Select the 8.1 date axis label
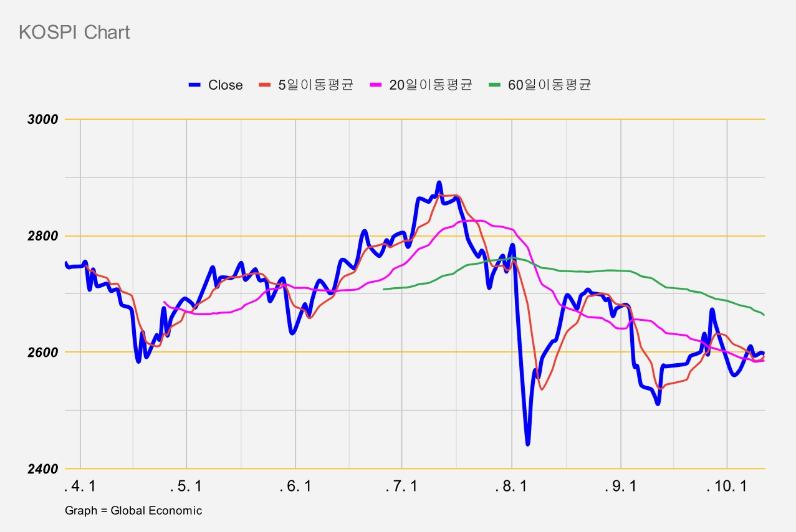 pos(512,487)
